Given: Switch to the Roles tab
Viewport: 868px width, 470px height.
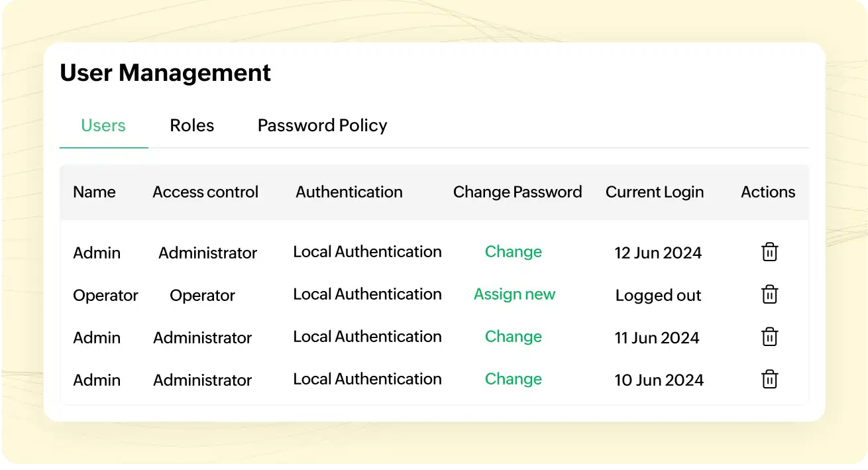Looking at the screenshot, I should click(x=191, y=125).
